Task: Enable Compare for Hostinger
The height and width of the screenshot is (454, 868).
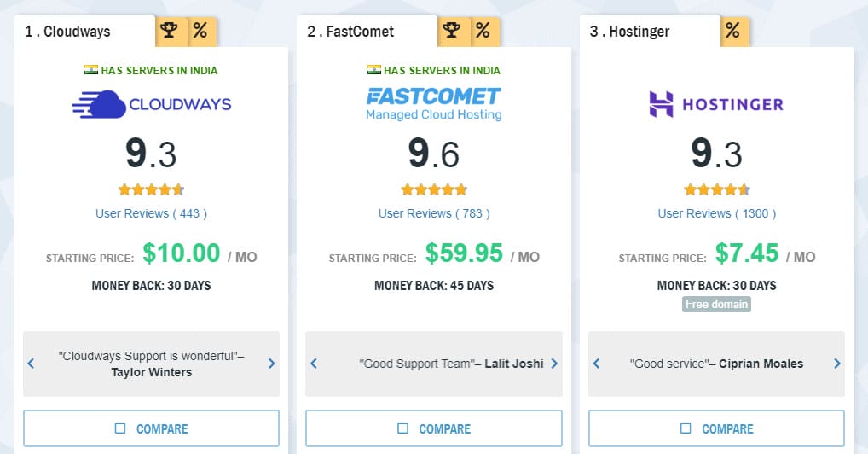Action: 686,428
